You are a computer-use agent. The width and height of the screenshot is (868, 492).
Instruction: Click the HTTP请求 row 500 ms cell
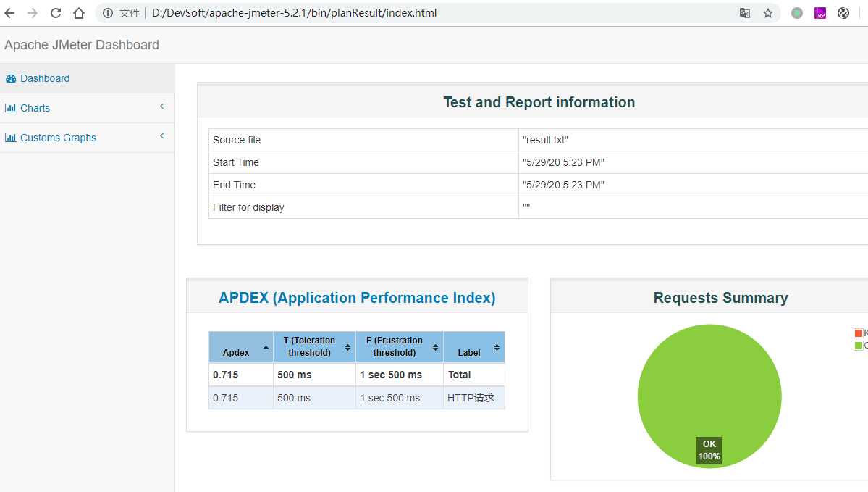tap(314, 398)
